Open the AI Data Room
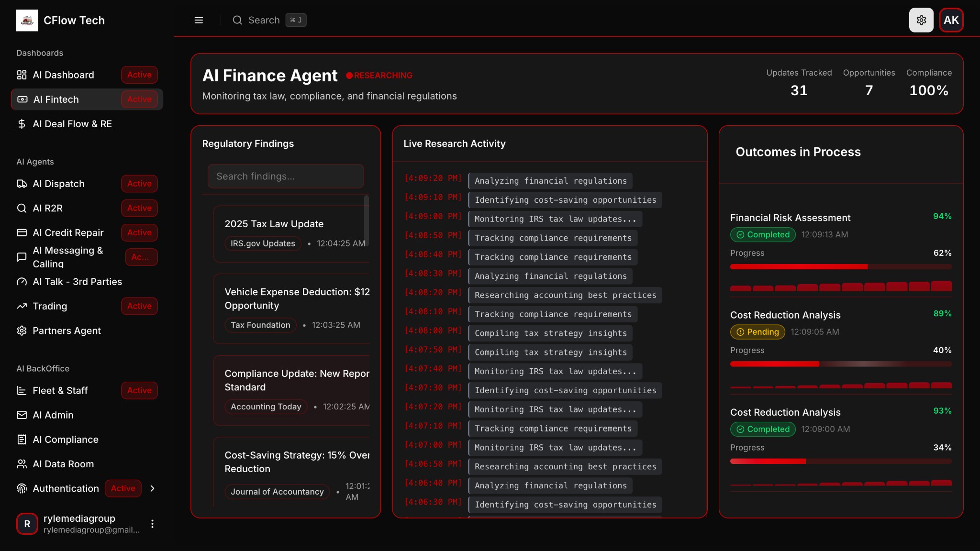980x551 pixels. pyautogui.click(x=63, y=464)
